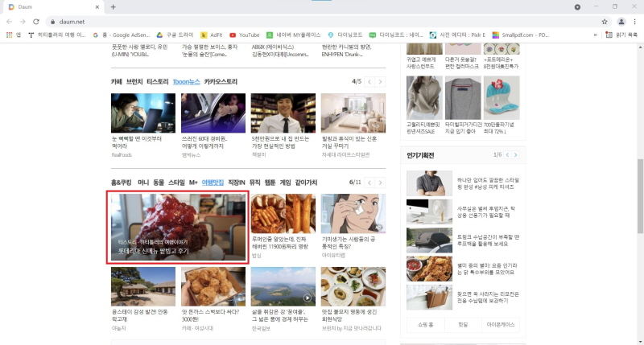Open the 머니 category tab

tap(143, 183)
